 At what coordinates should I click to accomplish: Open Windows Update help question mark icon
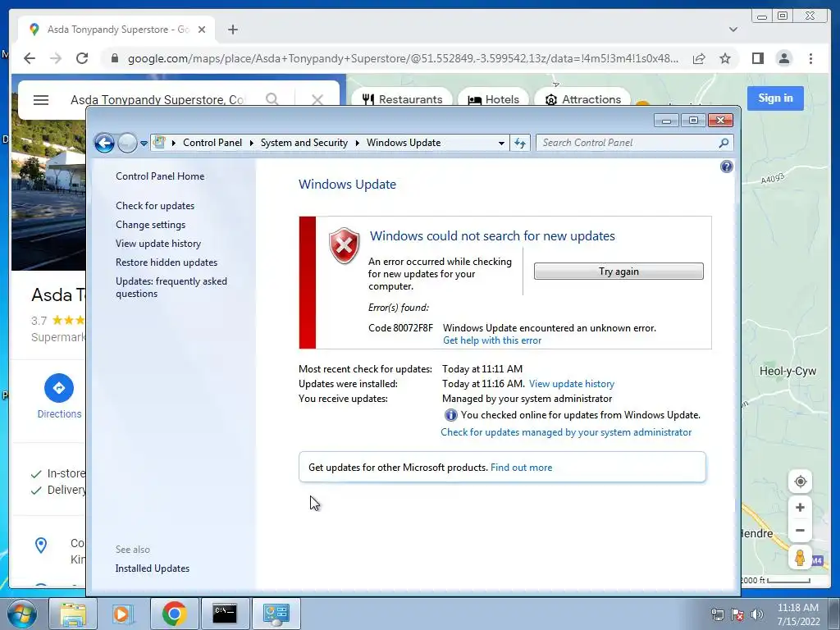click(727, 167)
